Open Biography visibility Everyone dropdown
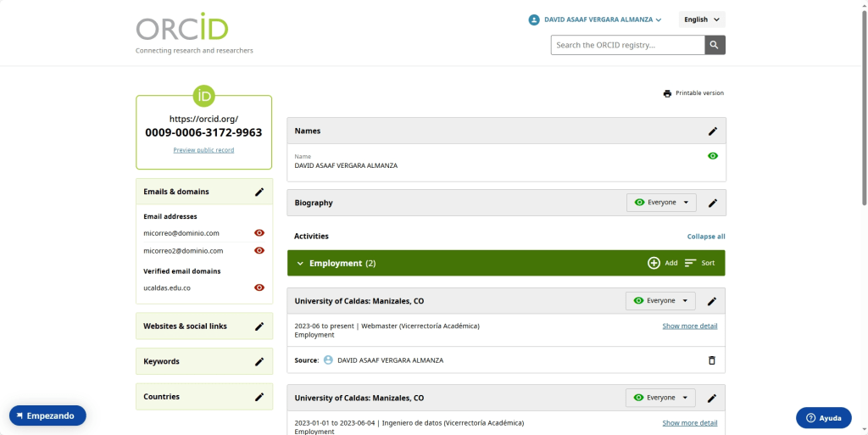The width and height of the screenshot is (868, 435). pos(661,203)
